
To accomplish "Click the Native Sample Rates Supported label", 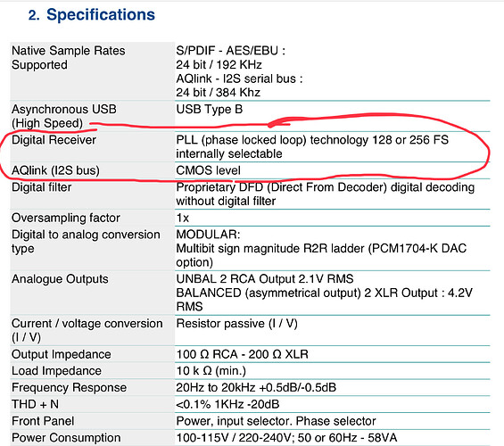I will click(69, 58).
